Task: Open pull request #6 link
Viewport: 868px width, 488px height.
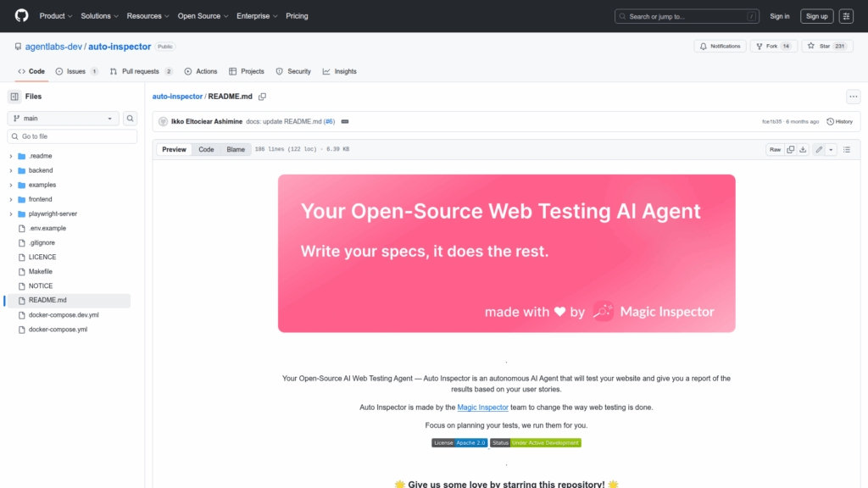Action: 330,122
